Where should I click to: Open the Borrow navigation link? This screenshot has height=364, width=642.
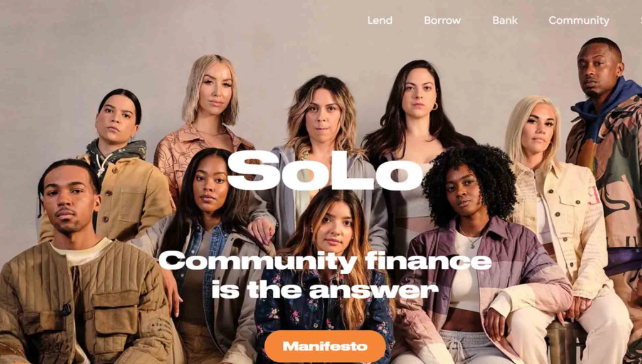coord(442,20)
